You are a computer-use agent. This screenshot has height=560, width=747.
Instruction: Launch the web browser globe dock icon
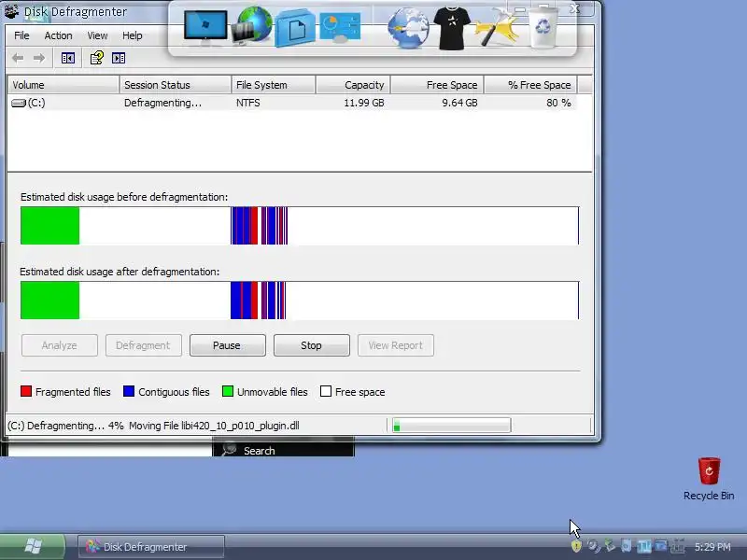coord(408,29)
